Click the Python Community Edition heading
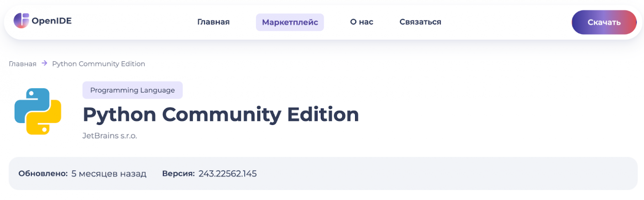The image size is (644, 200). pyautogui.click(x=221, y=115)
